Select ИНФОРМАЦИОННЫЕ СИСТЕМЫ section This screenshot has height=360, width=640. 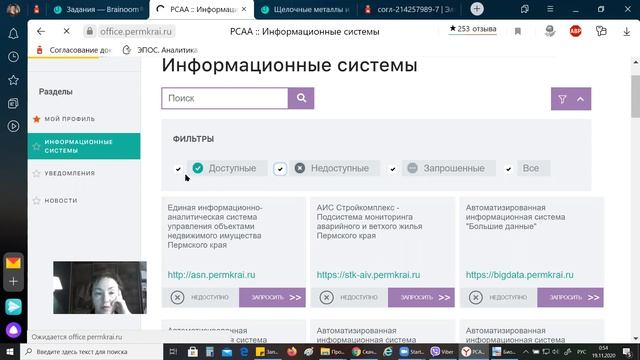coord(84,146)
